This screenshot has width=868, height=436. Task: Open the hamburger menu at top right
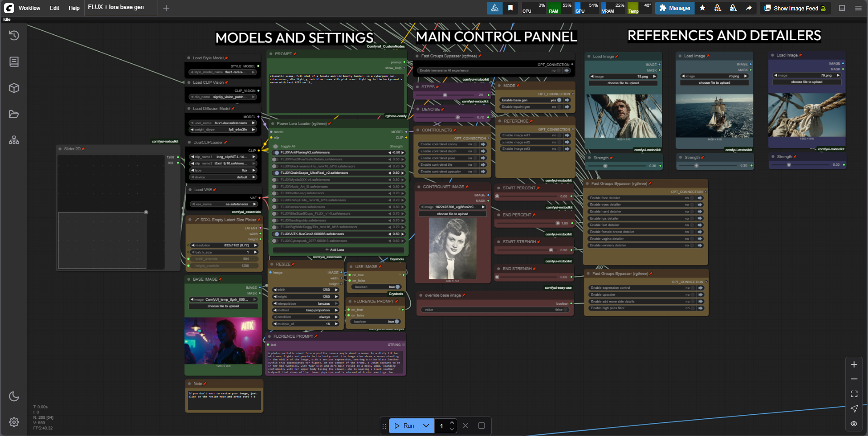[858, 8]
